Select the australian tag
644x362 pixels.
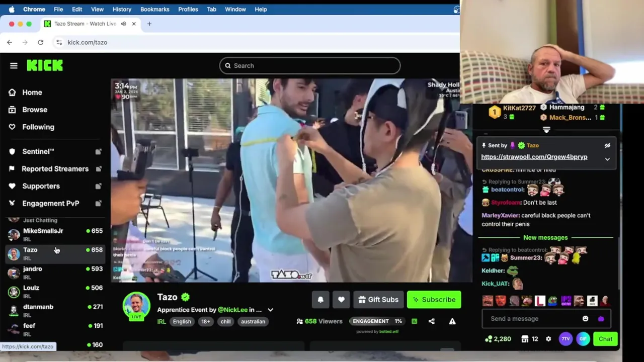[x=253, y=322]
